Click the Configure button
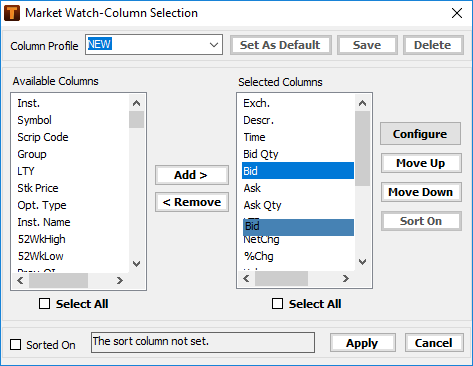 420,134
